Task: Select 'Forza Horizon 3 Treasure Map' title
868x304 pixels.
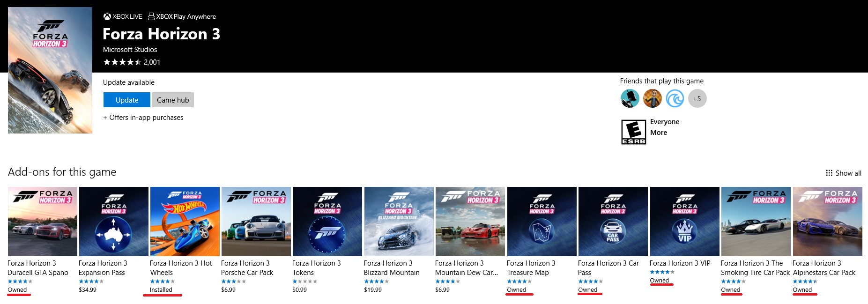Action: 531,268
